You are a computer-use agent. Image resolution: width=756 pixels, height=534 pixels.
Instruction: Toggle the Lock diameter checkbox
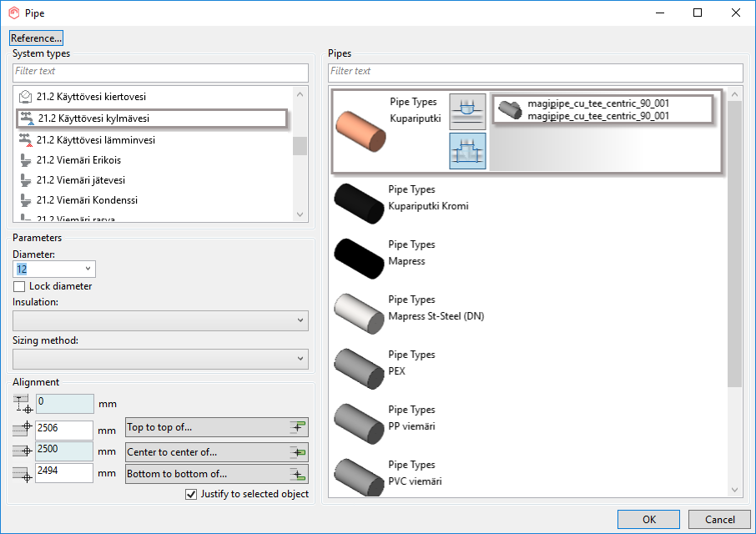pyautogui.click(x=20, y=286)
